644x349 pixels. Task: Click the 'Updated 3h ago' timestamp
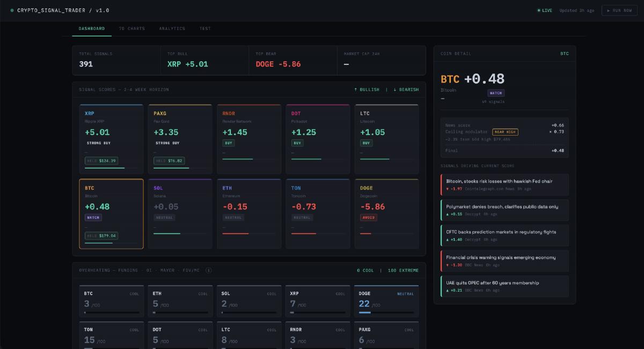577,10
